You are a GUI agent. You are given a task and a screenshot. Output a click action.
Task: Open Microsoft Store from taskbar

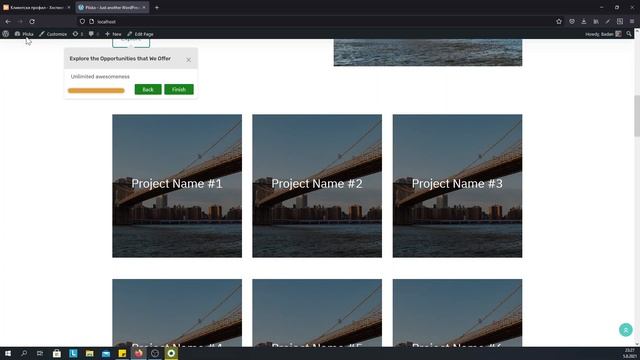pos(57,353)
